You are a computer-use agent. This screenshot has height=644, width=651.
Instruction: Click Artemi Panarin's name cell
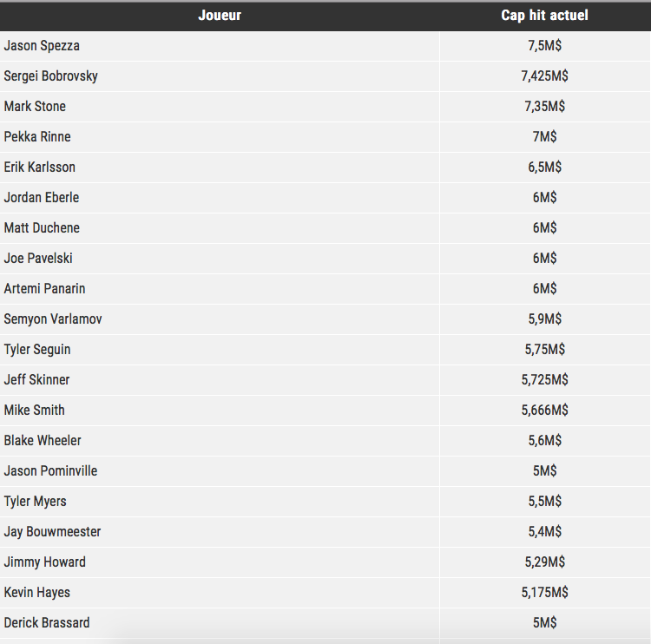pos(44,288)
